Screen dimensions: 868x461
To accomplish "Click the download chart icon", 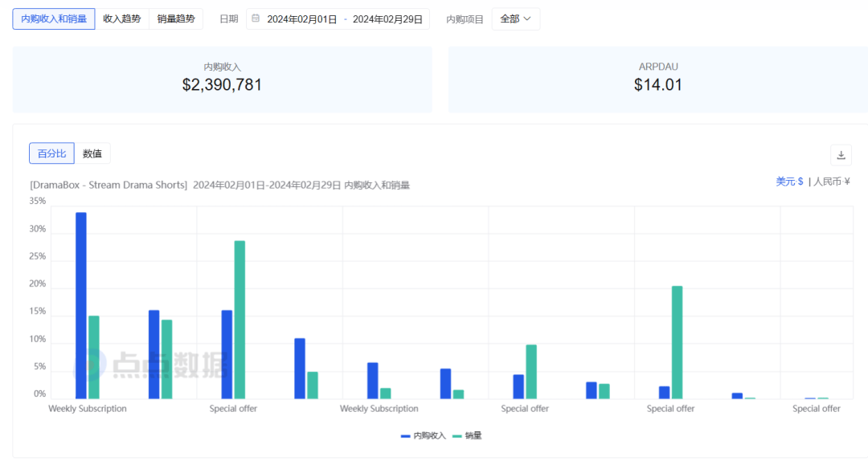I will tap(841, 155).
